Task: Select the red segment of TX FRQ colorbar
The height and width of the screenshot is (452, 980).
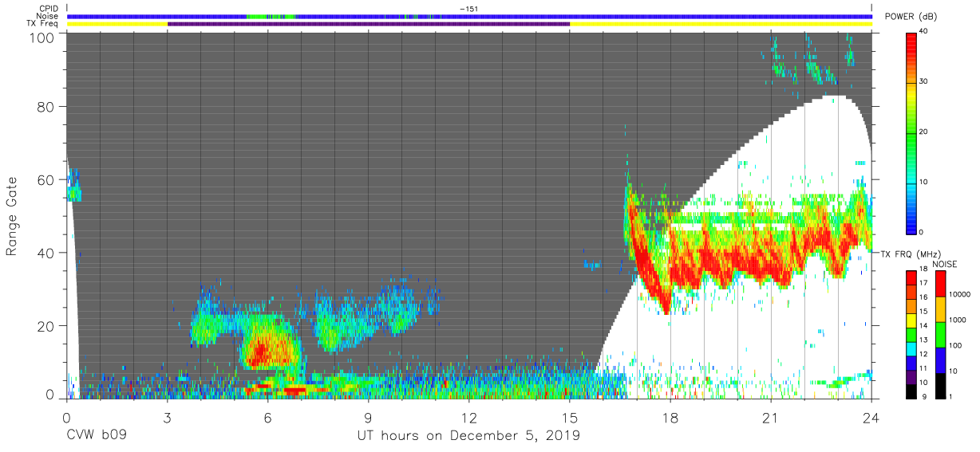Action: pos(912,277)
